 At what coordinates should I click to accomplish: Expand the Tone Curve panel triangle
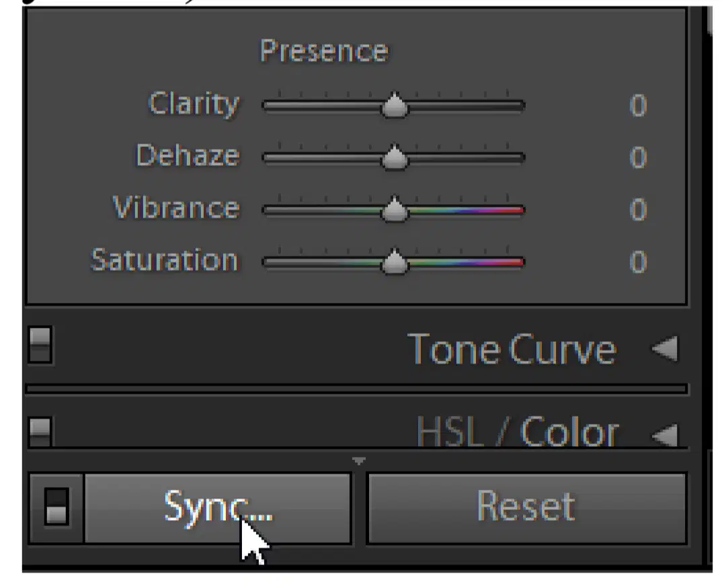tap(665, 349)
